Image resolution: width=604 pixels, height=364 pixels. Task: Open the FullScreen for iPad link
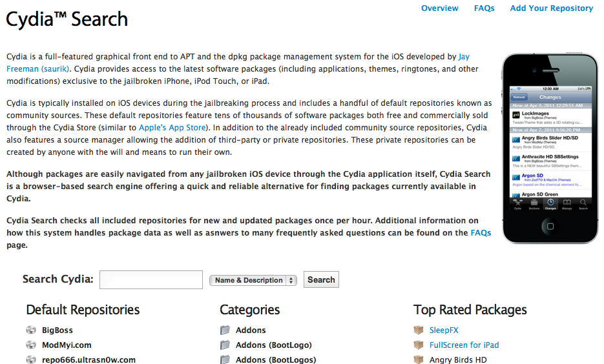pos(464,345)
